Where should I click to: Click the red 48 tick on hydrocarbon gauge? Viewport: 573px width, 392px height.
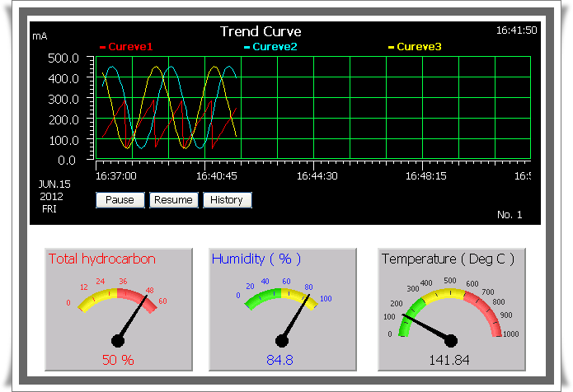point(150,291)
